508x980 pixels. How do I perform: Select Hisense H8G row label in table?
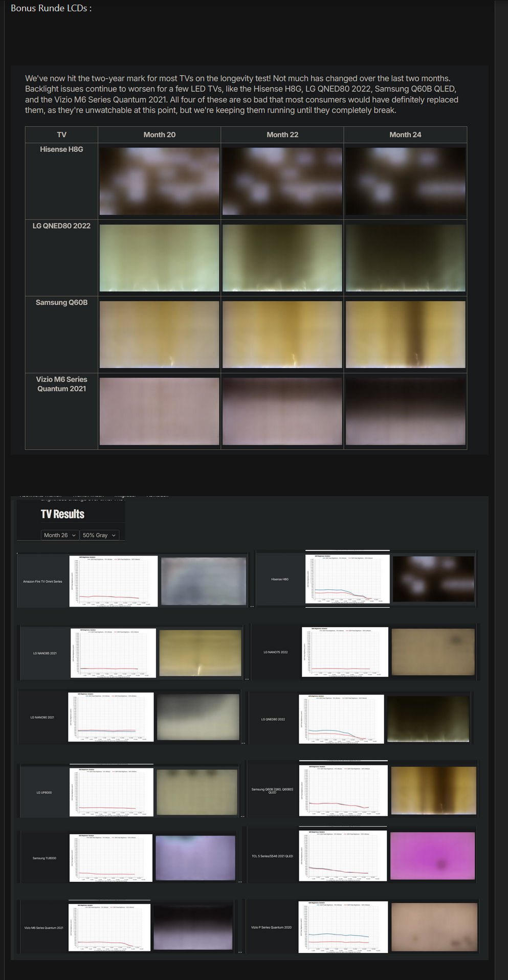tap(61, 149)
